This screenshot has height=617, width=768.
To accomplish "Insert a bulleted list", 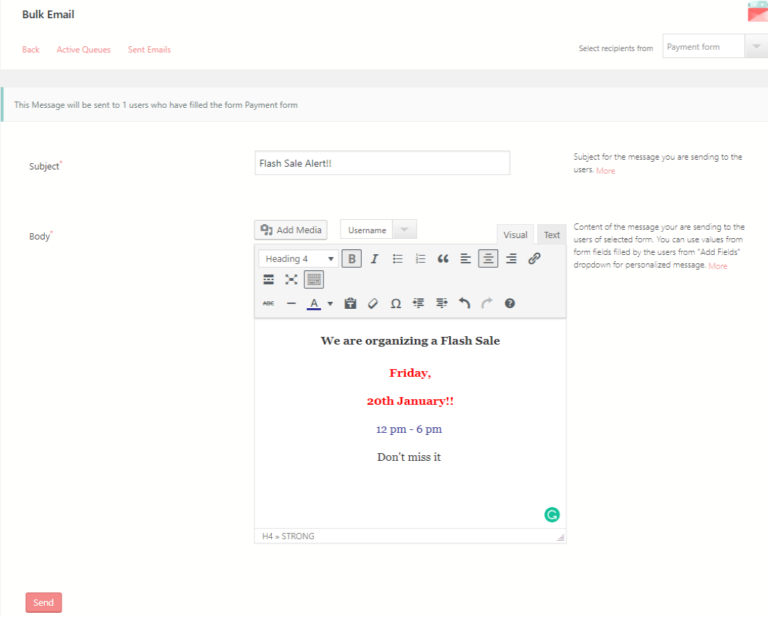I will coord(397,259).
